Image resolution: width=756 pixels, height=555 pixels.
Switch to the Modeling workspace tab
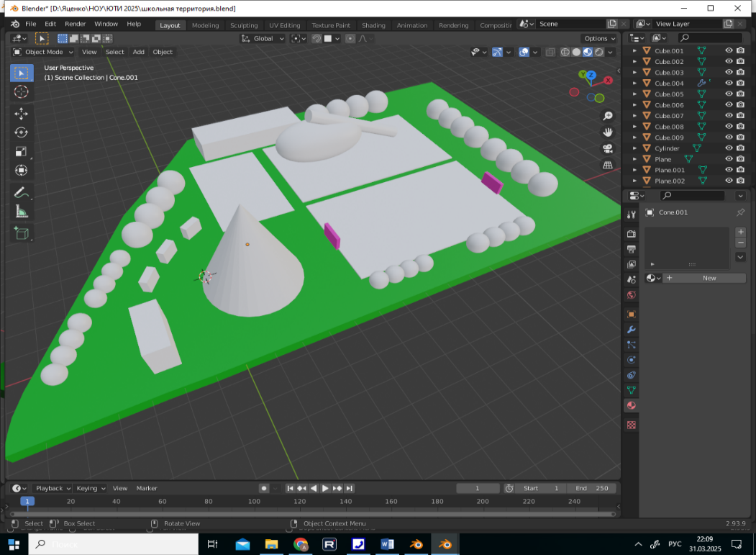point(205,25)
